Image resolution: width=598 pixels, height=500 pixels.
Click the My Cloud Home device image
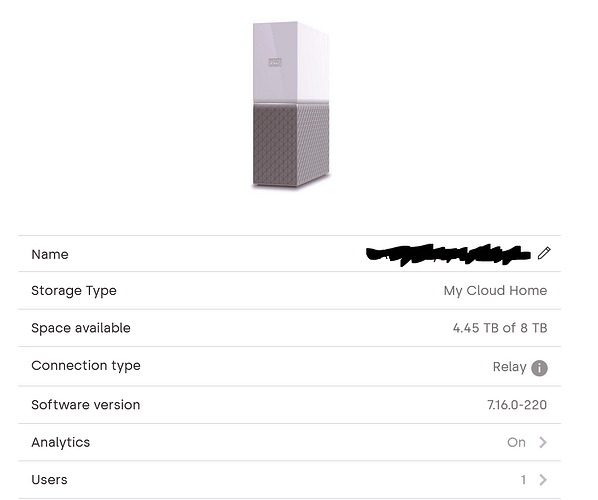(291, 104)
